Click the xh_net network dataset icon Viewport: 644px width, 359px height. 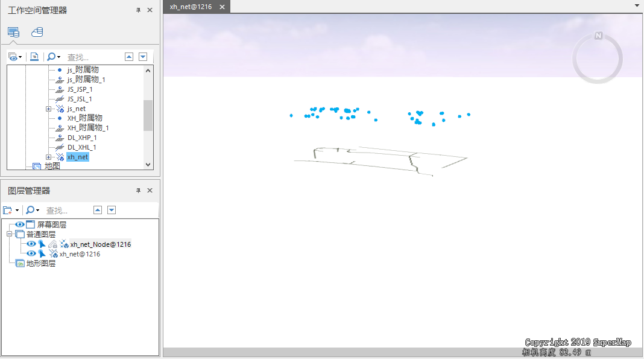click(x=60, y=157)
